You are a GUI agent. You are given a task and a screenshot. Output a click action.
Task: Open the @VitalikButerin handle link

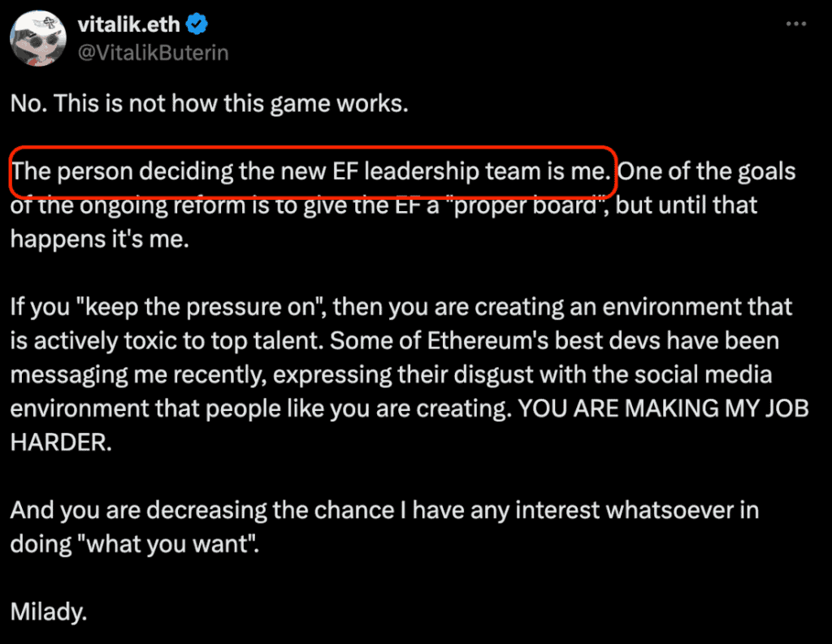(x=153, y=53)
